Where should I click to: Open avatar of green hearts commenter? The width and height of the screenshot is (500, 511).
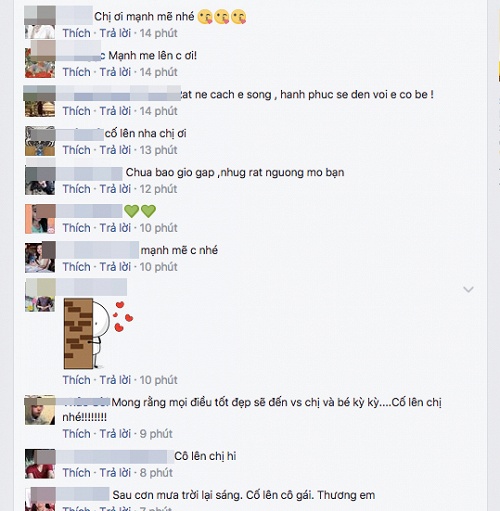tap(40, 219)
